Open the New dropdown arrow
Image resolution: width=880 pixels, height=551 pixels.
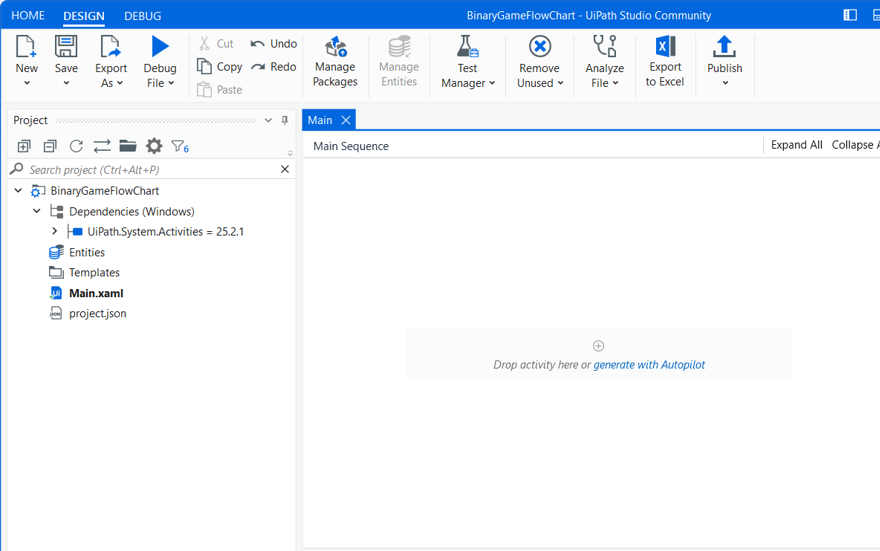point(26,83)
